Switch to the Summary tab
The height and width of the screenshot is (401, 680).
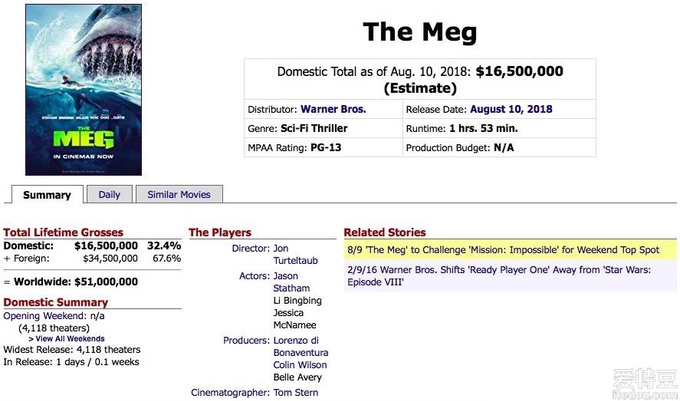(47, 195)
